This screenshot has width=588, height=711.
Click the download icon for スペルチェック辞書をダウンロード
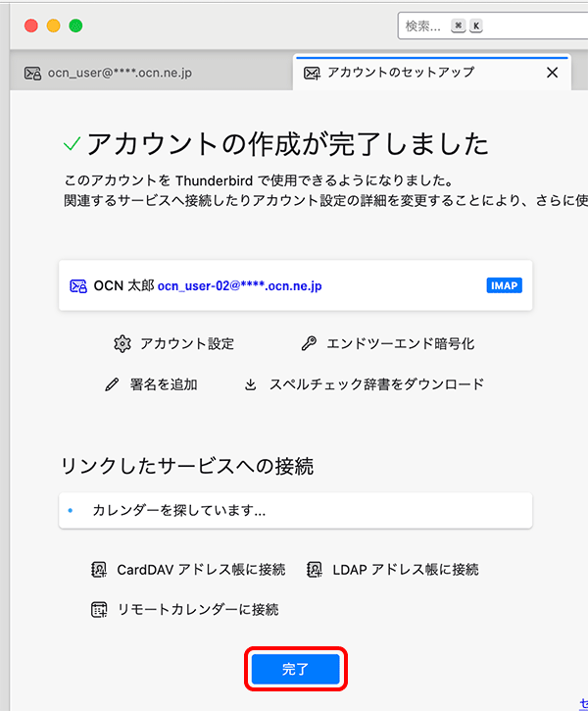point(251,384)
